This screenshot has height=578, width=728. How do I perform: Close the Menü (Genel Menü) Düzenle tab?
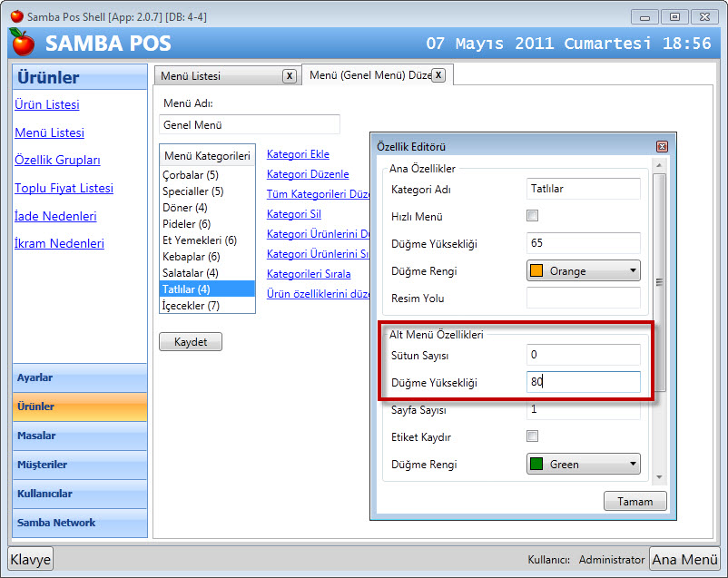(x=438, y=75)
